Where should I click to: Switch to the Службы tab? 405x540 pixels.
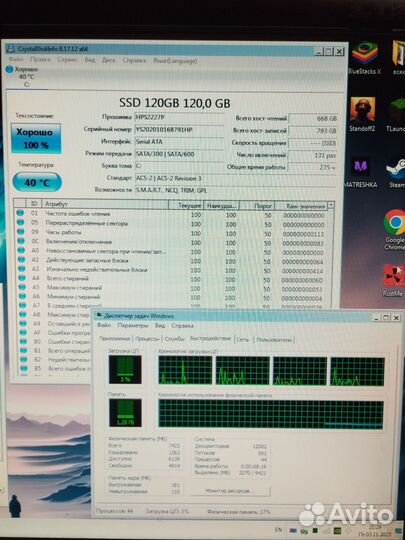174,339
